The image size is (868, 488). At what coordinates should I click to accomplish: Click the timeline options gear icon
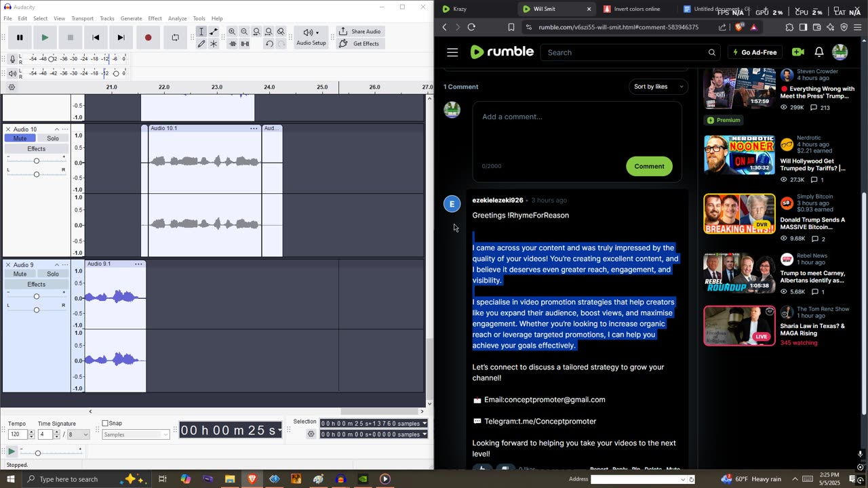pyautogui.click(x=12, y=87)
